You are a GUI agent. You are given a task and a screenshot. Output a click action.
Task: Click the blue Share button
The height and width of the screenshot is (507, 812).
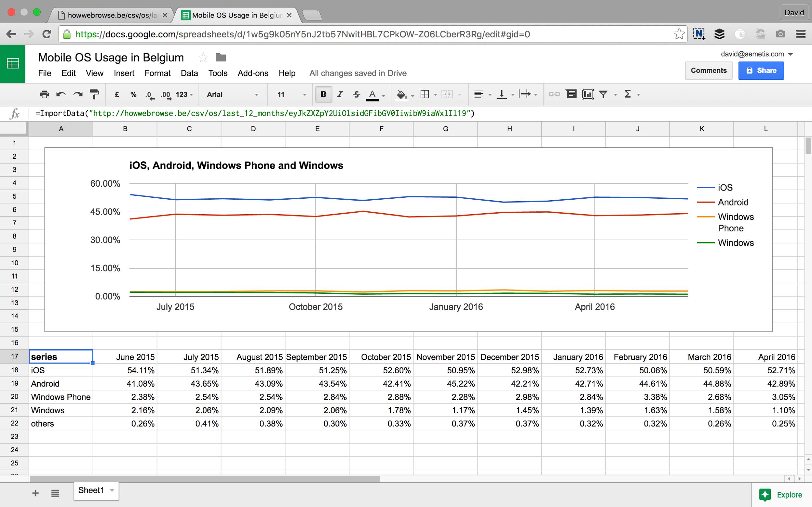pyautogui.click(x=761, y=70)
